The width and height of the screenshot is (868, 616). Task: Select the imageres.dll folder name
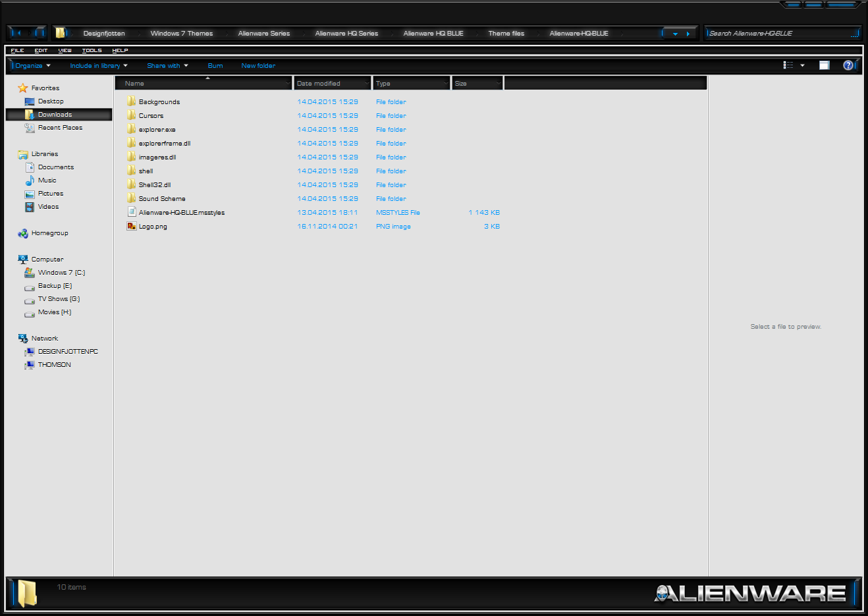click(157, 157)
